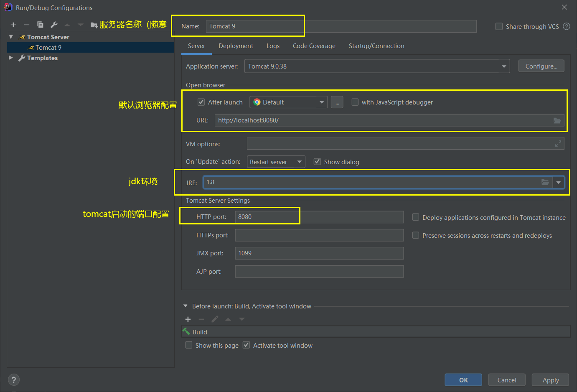Image resolution: width=577 pixels, height=392 pixels.
Task: Uncheck Activate tool window
Action: click(x=246, y=345)
